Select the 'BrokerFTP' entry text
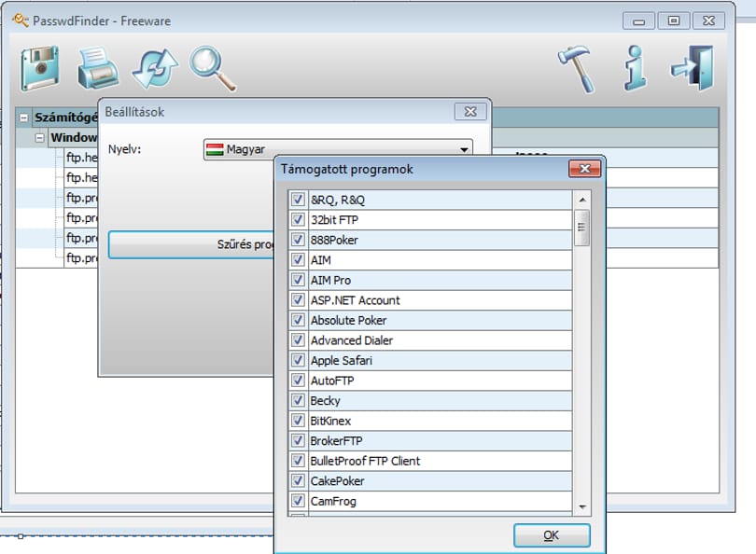The image size is (756, 554). (337, 441)
